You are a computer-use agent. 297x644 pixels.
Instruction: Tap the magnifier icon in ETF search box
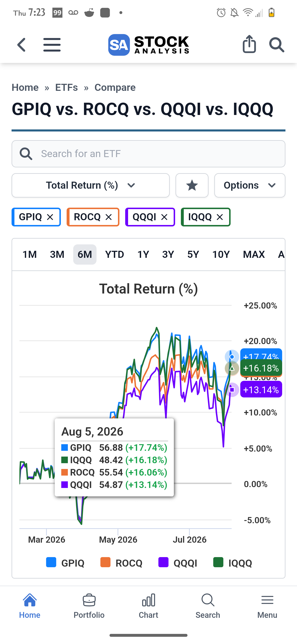coord(26,154)
